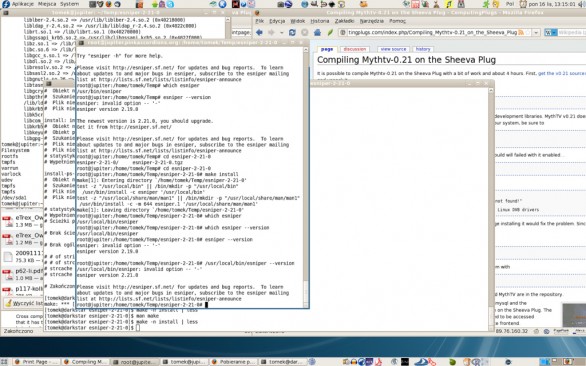Click root terminal scrollbar up arrow
Screen dimensions: 586x366
pos(305,49)
